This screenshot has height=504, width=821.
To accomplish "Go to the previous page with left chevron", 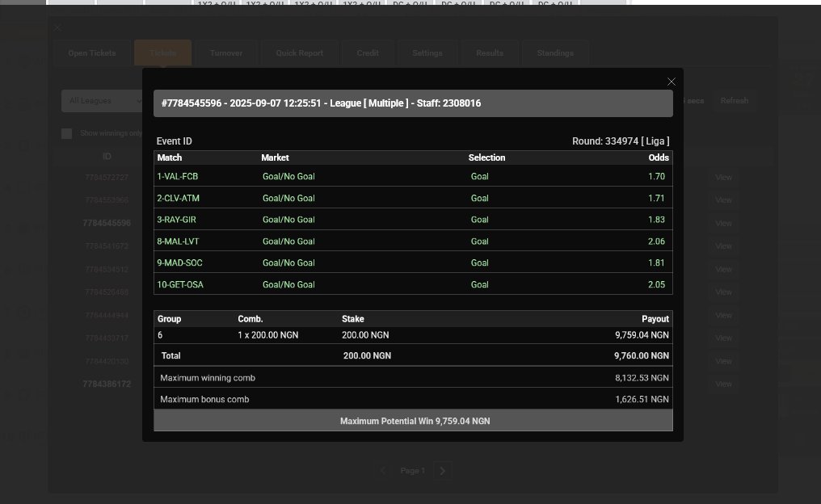I will [383, 471].
